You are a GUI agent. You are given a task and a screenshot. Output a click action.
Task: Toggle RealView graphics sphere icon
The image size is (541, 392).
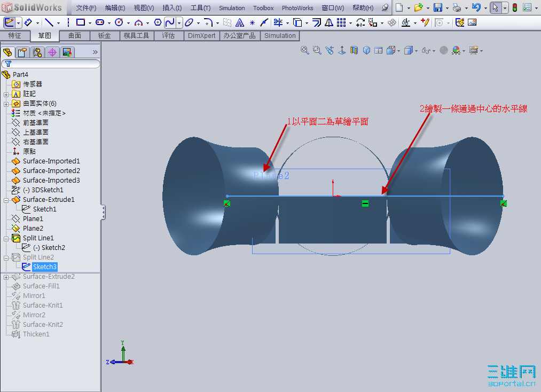click(x=444, y=50)
